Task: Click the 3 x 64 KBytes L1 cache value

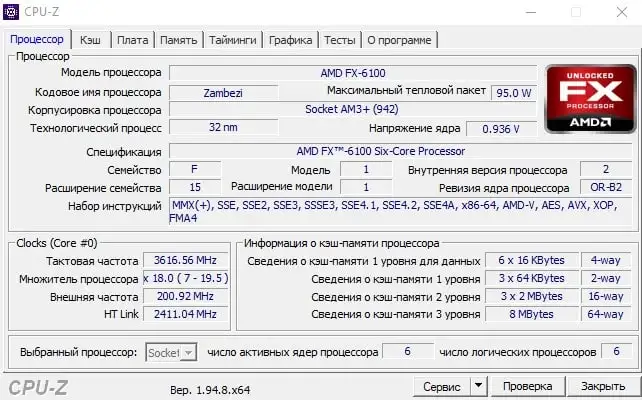Action: pos(531,278)
